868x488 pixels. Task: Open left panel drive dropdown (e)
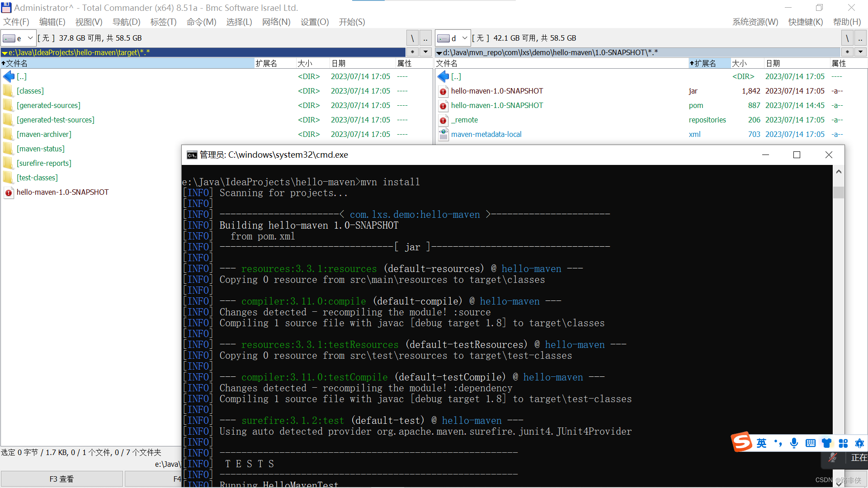[19, 38]
